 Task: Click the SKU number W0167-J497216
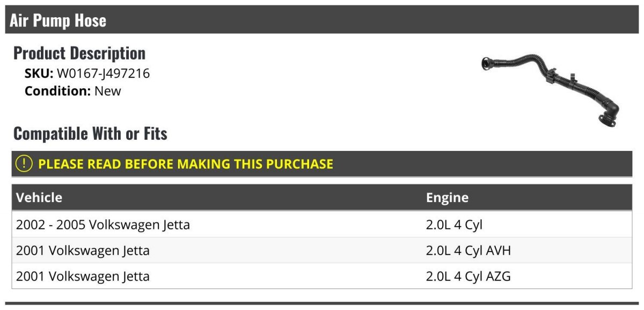(103, 74)
